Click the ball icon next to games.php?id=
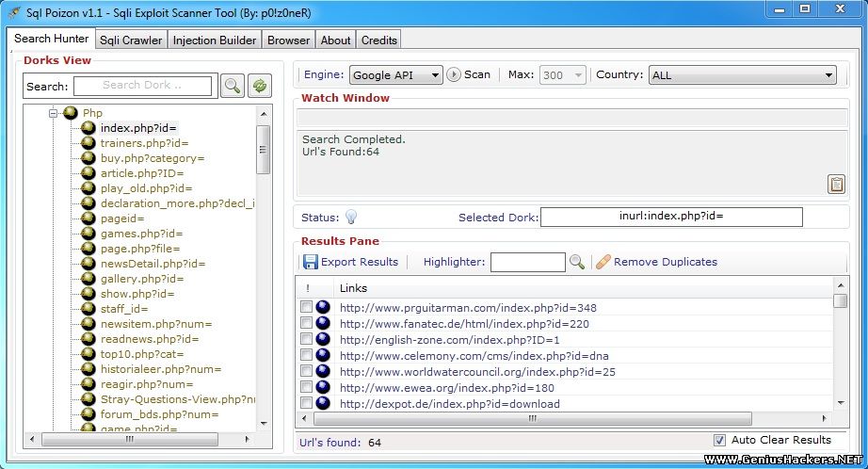The image size is (868, 469). [88, 234]
